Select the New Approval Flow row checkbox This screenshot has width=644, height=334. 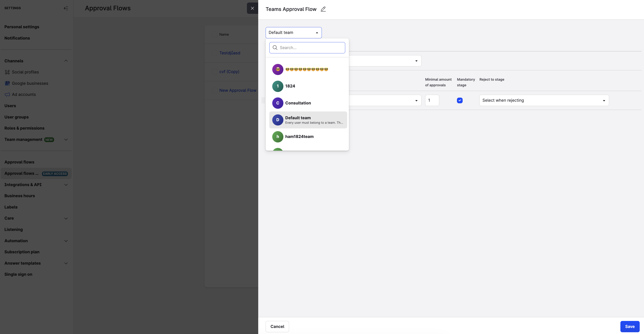[214, 90]
